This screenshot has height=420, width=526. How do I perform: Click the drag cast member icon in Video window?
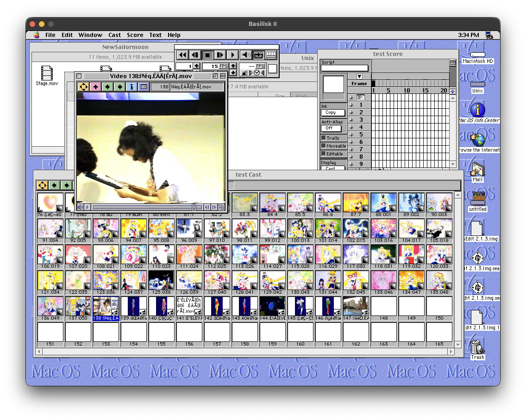tap(83, 86)
